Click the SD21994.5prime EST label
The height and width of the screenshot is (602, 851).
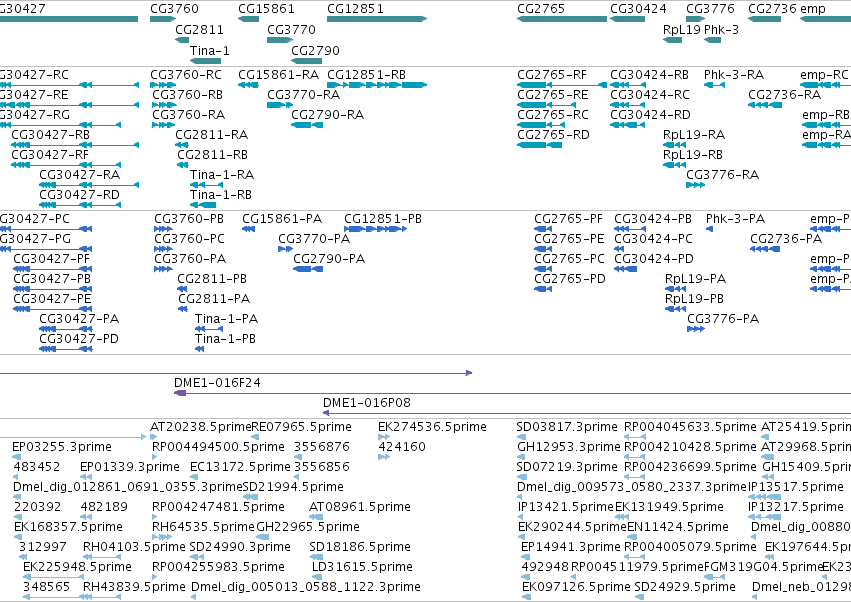pos(293,487)
